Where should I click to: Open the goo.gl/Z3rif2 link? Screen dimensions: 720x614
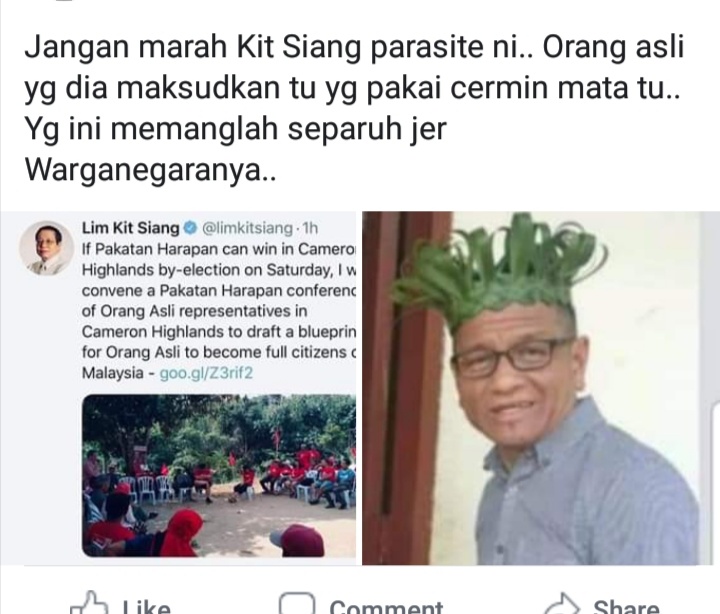[x=206, y=373]
